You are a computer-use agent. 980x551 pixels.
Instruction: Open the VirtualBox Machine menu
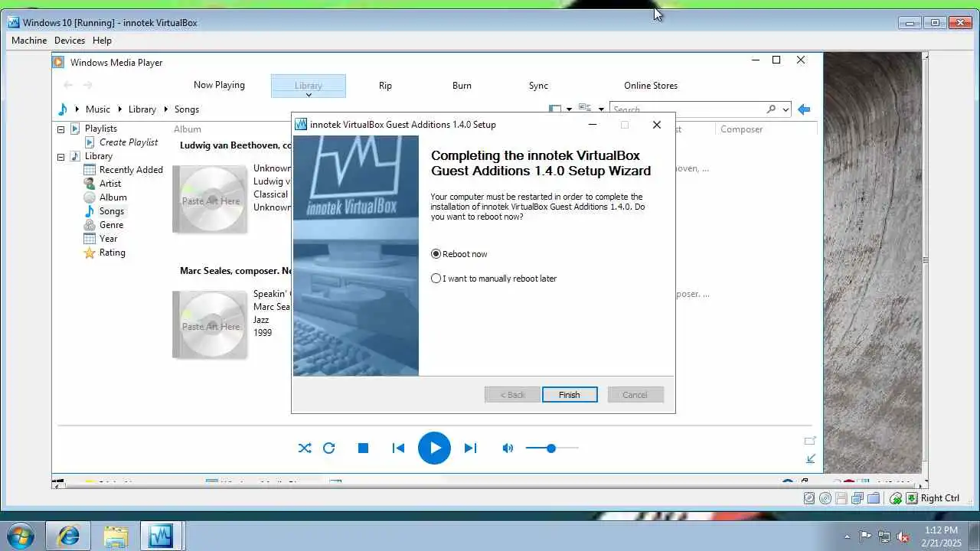tap(29, 41)
